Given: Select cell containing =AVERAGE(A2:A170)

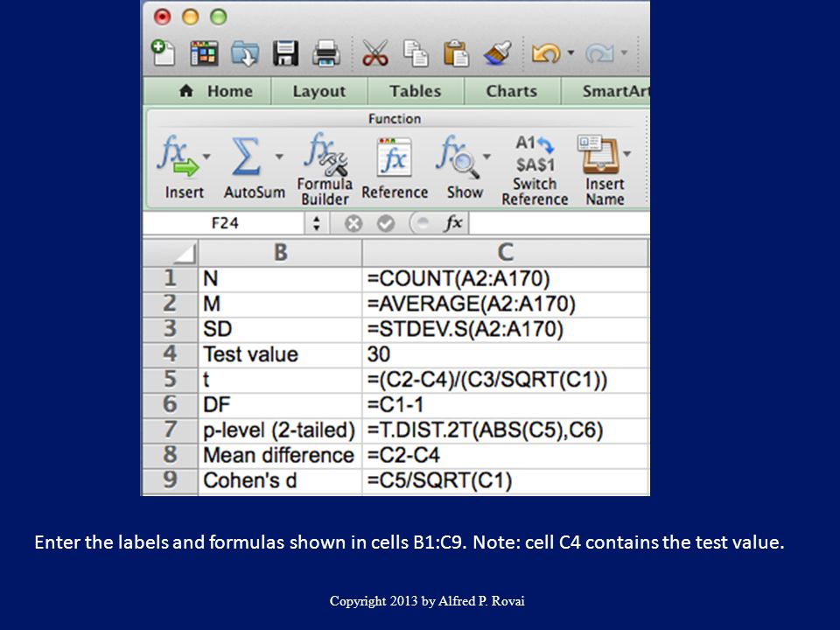Looking at the screenshot, I should coord(505,304).
